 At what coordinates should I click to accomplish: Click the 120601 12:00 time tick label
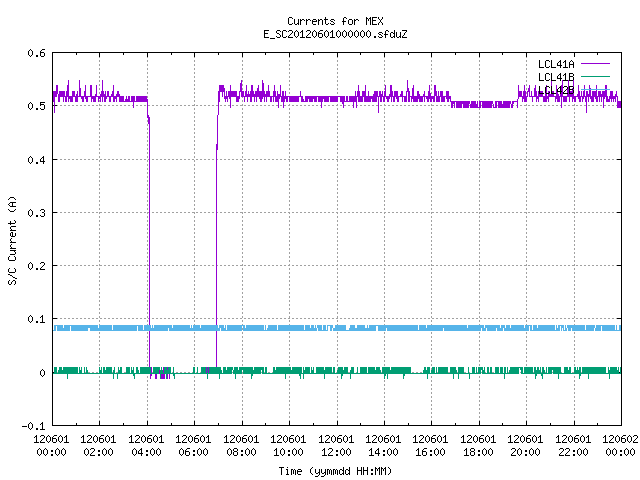(x=336, y=446)
